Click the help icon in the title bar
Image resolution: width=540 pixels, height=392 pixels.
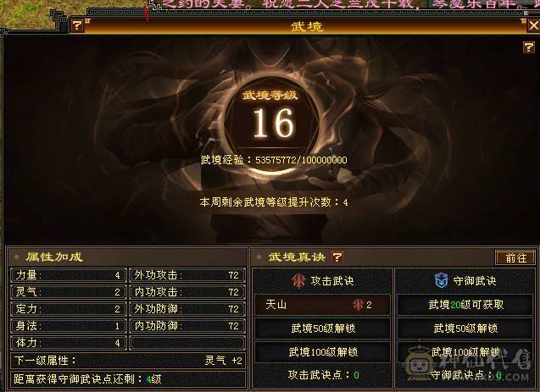click(x=77, y=25)
